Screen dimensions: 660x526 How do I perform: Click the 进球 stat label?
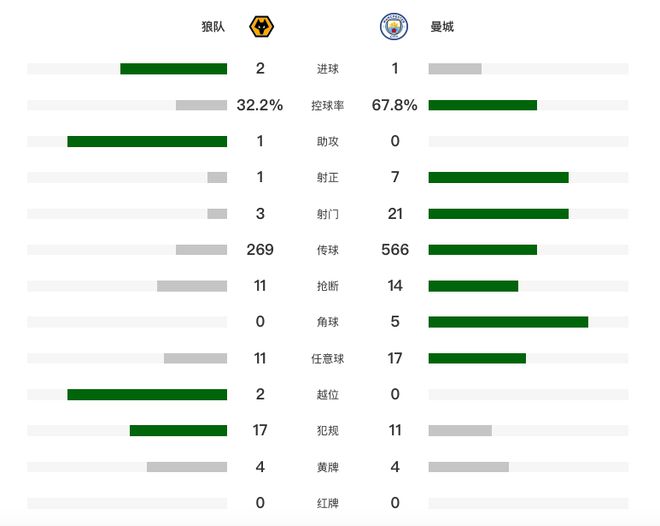(327, 69)
